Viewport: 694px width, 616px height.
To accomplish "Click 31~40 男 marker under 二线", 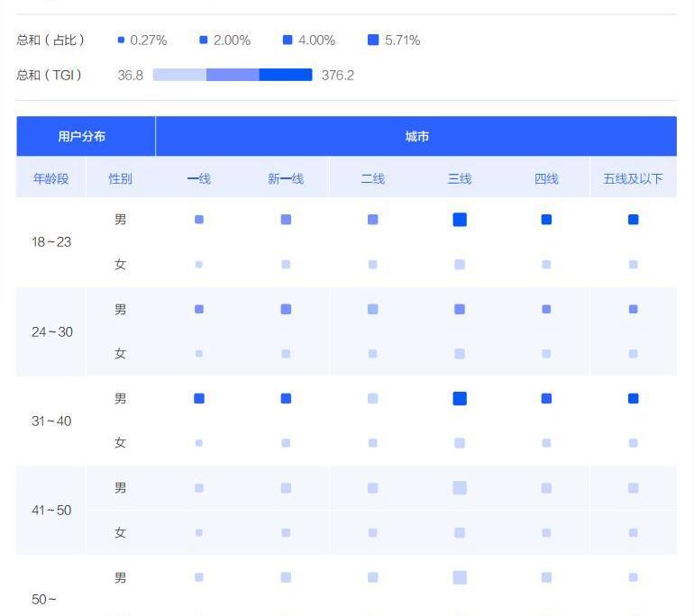I will [x=372, y=398].
